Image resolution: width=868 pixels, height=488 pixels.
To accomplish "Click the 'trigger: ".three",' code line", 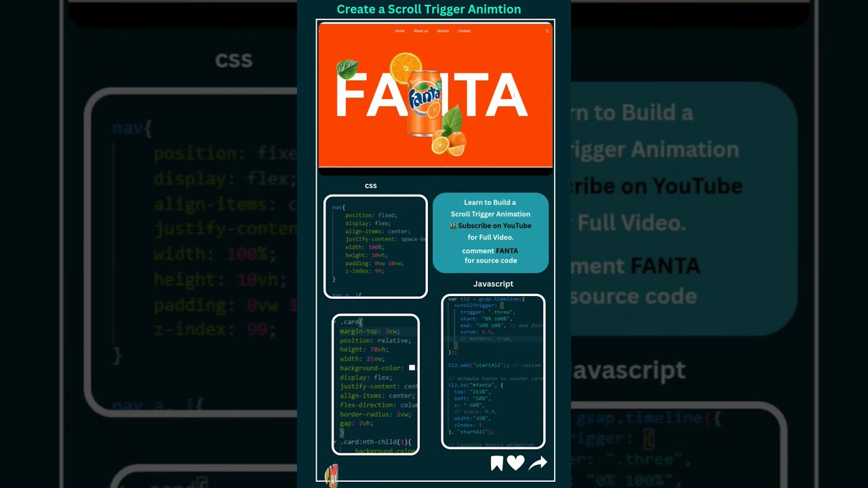I will 487,312.
